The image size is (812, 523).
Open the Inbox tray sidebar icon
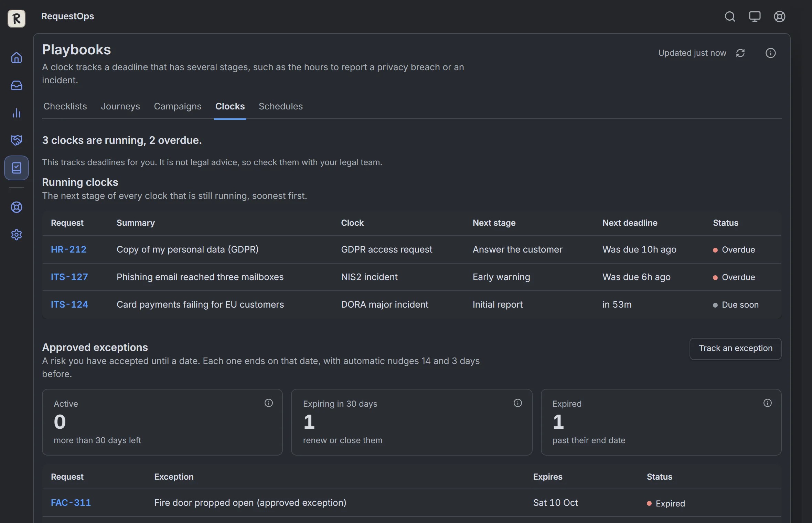pos(17,85)
